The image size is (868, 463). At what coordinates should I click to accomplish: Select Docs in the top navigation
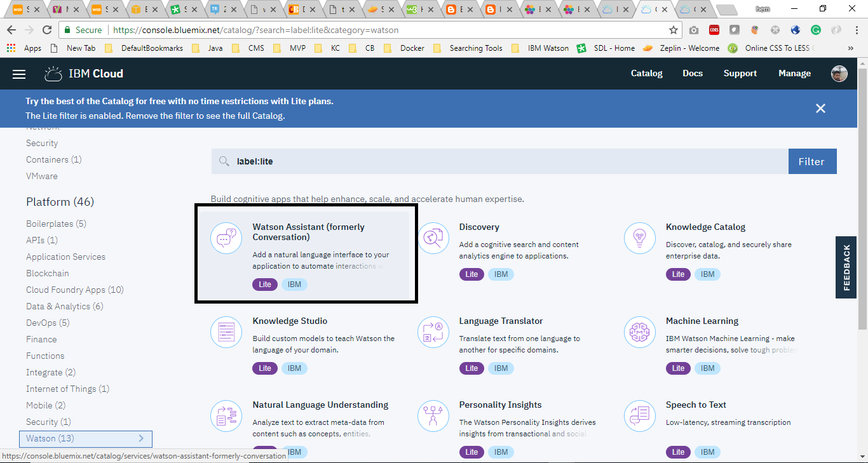[x=693, y=73]
